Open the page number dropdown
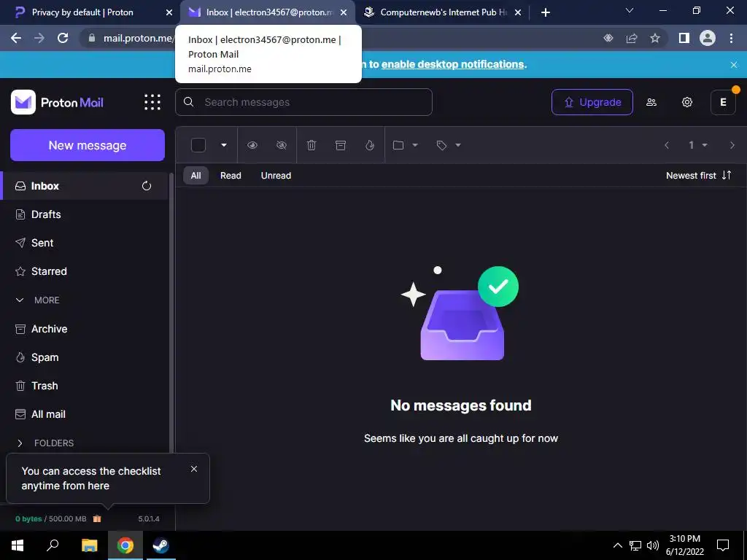The width and height of the screenshot is (747, 560). click(x=697, y=145)
